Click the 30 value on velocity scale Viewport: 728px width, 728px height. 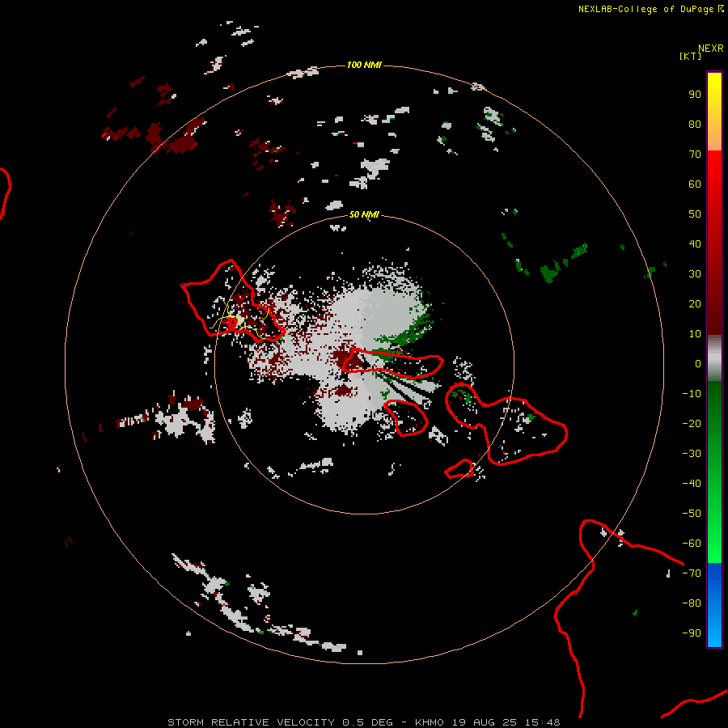(695, 274)
